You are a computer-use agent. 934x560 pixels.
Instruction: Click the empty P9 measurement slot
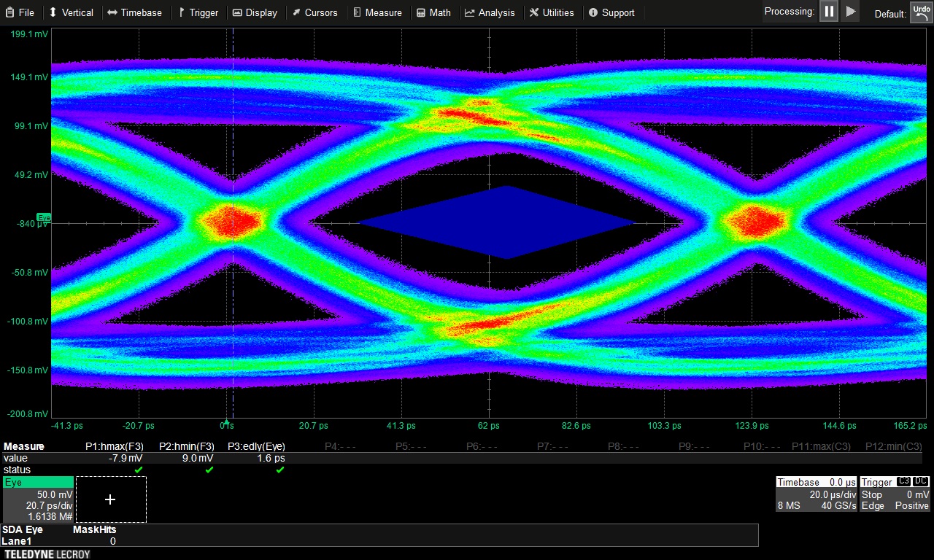coord(694,446)
